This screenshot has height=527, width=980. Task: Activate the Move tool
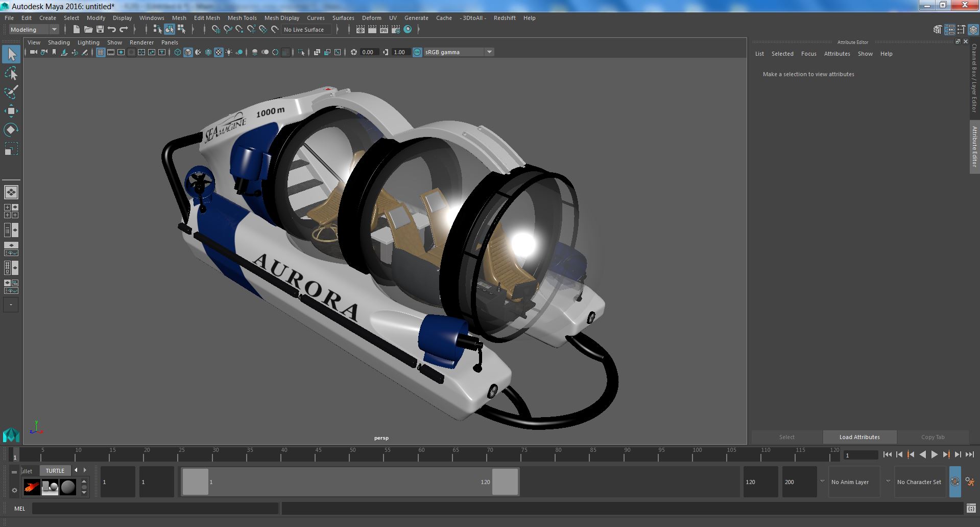click(11, 111)
